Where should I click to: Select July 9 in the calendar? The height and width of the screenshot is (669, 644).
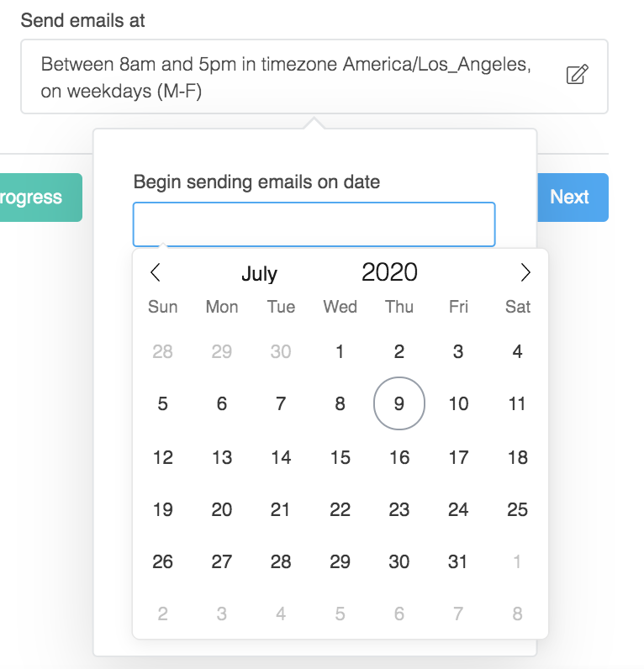click(399, 404)
